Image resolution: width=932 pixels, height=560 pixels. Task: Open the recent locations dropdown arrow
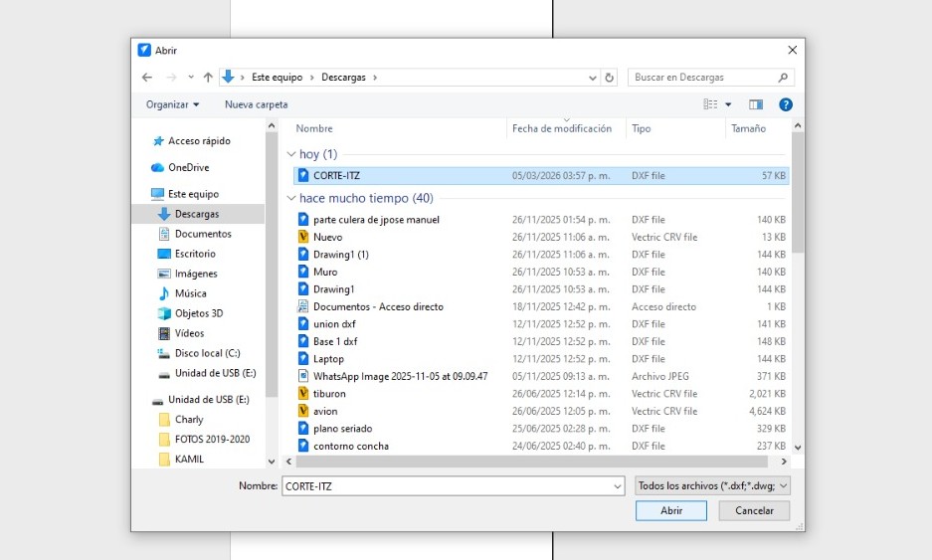coord(190,78)
